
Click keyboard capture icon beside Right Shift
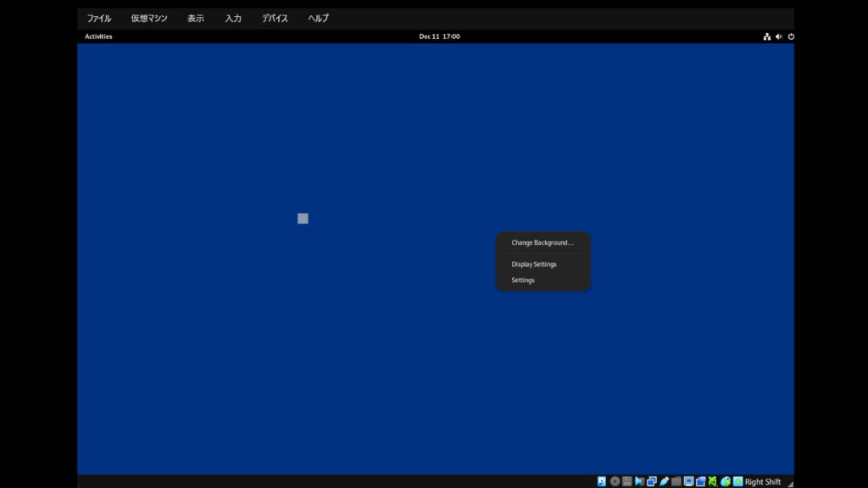(737, 481)
